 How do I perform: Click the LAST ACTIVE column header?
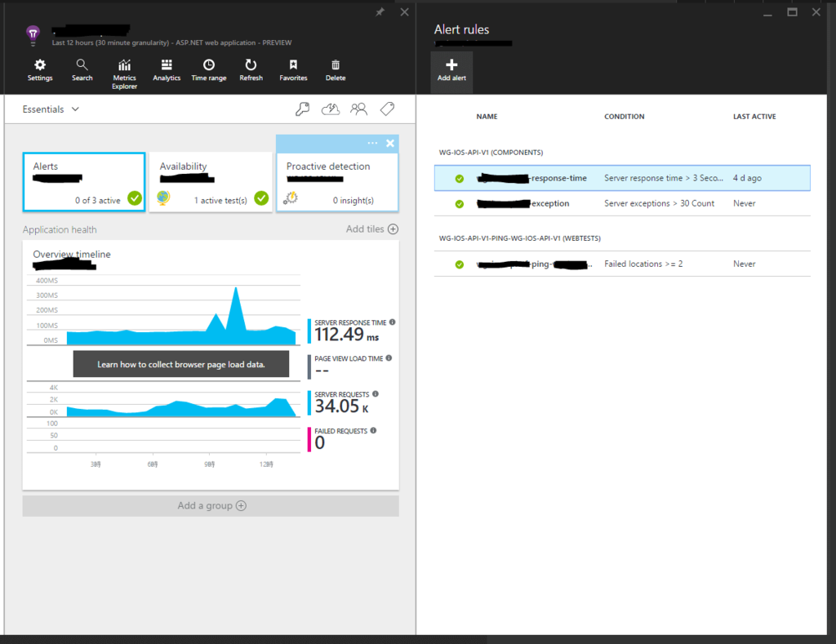pos(754,116)
